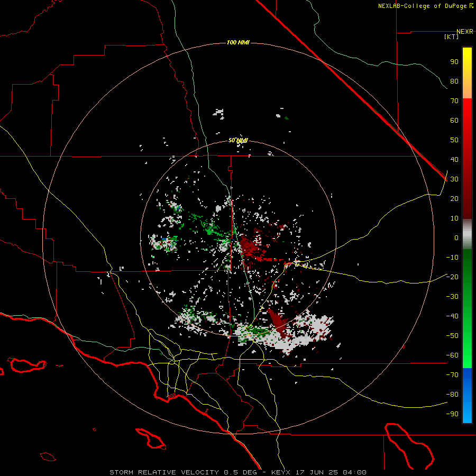Image resolution: width=476 pixels, height=476 pixels.
Task: Click the "90" value on velocity scale
Action: click(454, 62)
